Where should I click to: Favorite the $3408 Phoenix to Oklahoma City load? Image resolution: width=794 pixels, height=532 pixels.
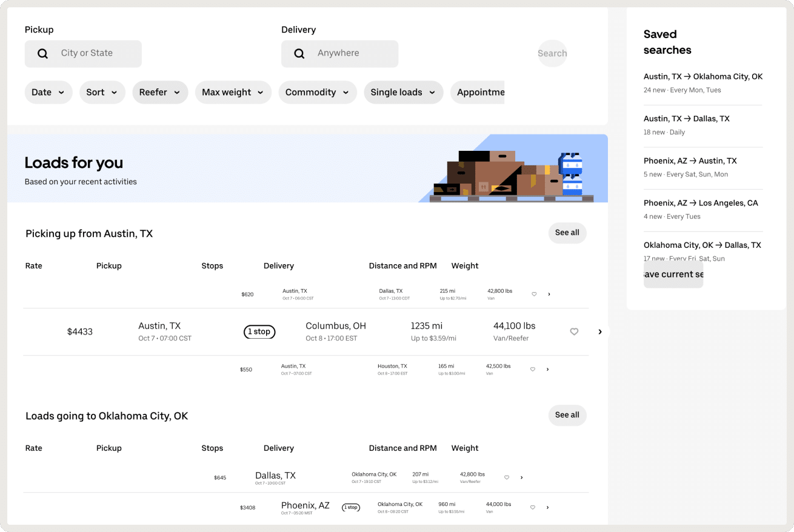coord(533,507)
